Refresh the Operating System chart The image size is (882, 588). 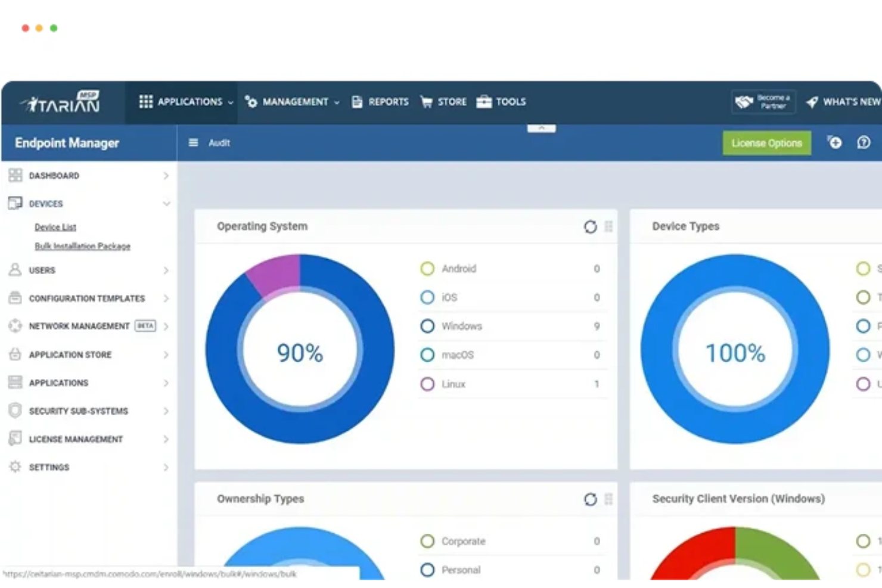591,227
